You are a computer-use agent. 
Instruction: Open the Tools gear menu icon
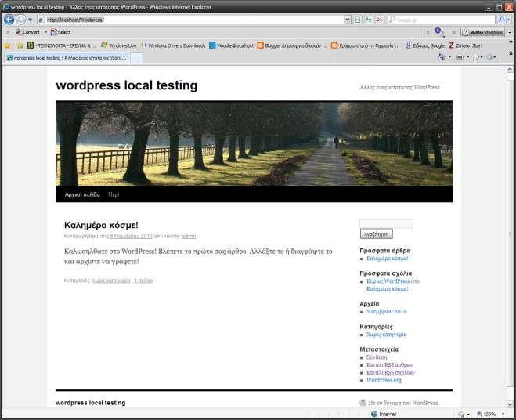click(489, 57)
